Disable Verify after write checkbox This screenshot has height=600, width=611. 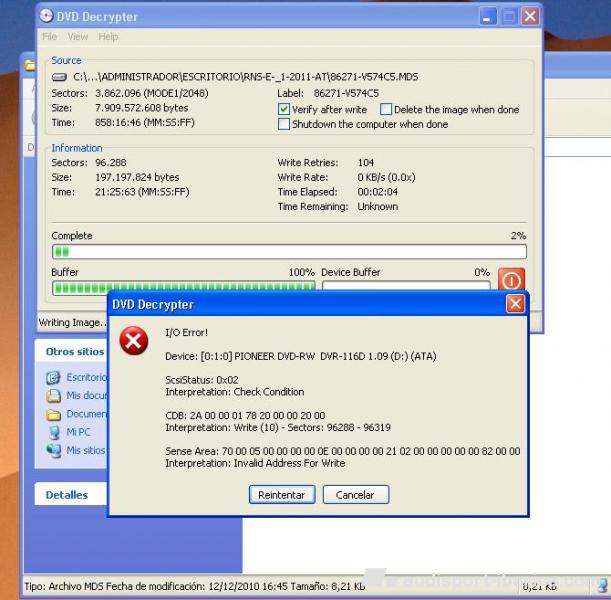[x=284, y=109]
